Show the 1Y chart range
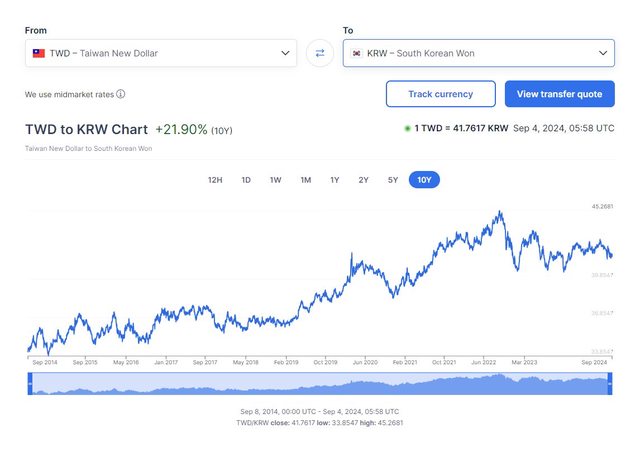640x452 pixels. 335,180
